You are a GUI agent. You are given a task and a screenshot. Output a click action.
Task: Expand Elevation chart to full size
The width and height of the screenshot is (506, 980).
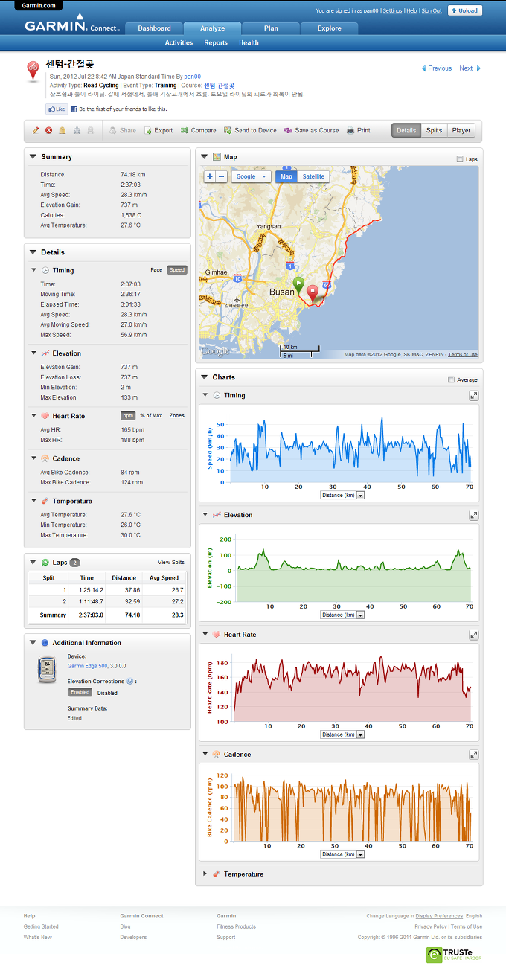[473, 515]
